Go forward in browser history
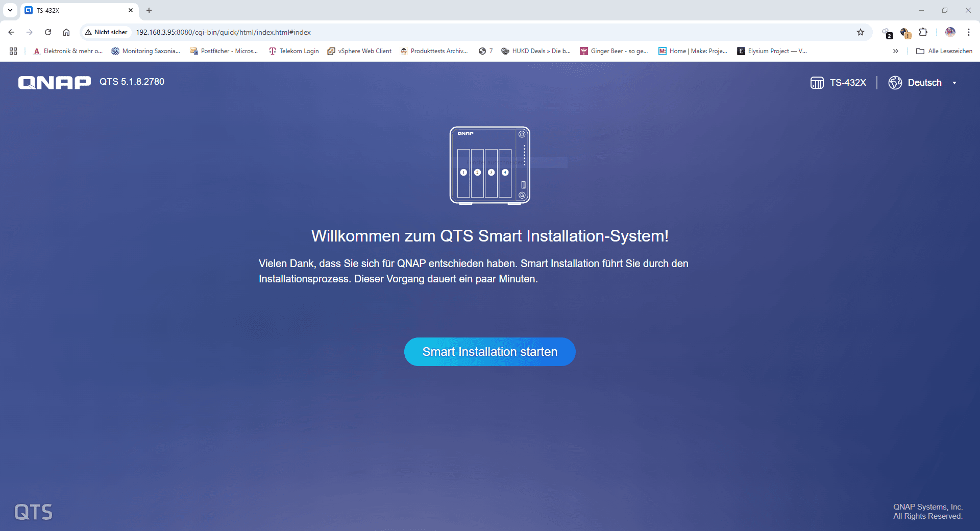980x531 pixels. 30,32
